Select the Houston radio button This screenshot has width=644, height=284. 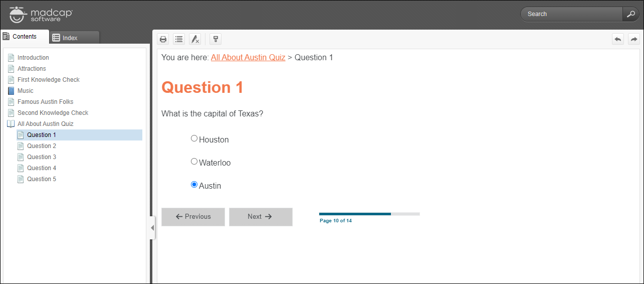click(194, 138)
